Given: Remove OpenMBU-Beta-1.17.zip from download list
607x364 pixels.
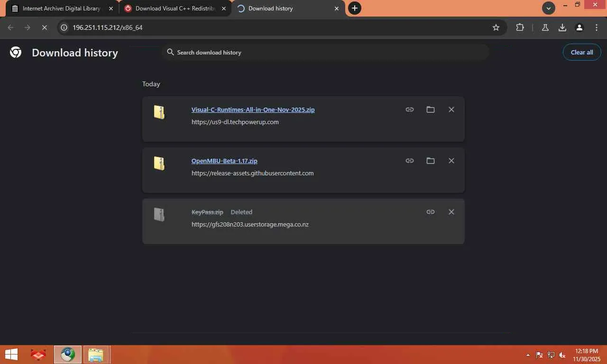Looking at the screenshot, I should 451,161.
